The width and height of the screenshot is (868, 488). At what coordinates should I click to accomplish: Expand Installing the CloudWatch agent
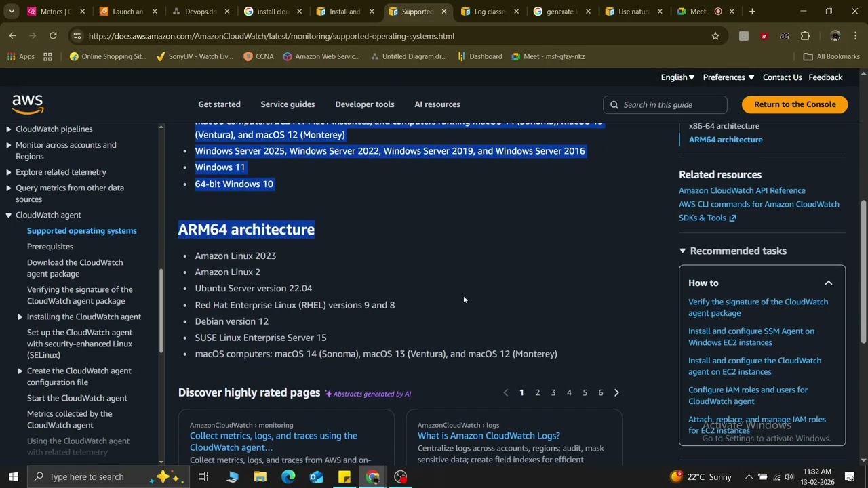[20, 317]
